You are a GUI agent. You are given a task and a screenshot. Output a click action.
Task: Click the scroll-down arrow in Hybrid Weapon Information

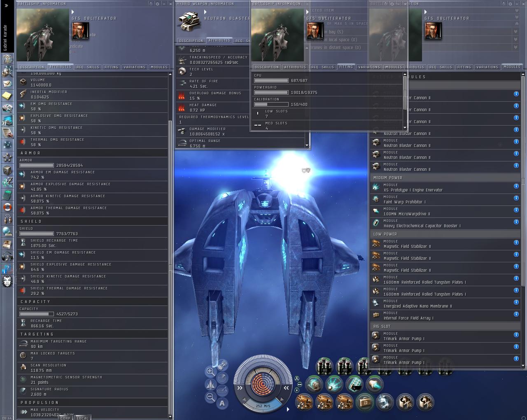pyautogui.click(x=307, y=145)
